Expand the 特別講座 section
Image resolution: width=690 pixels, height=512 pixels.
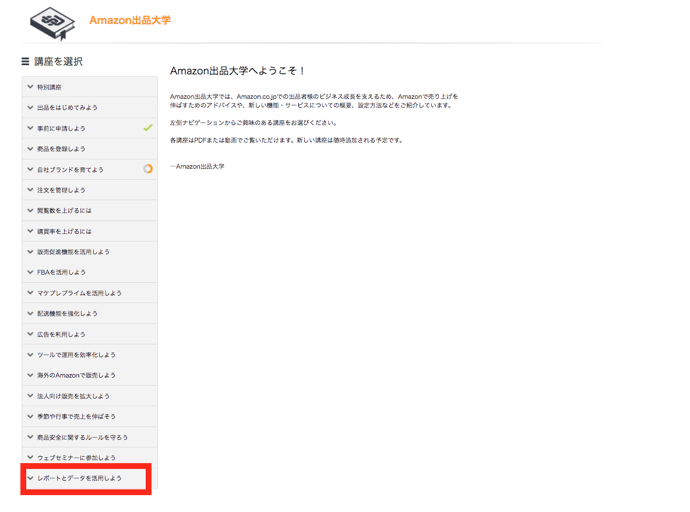[49, 87]
